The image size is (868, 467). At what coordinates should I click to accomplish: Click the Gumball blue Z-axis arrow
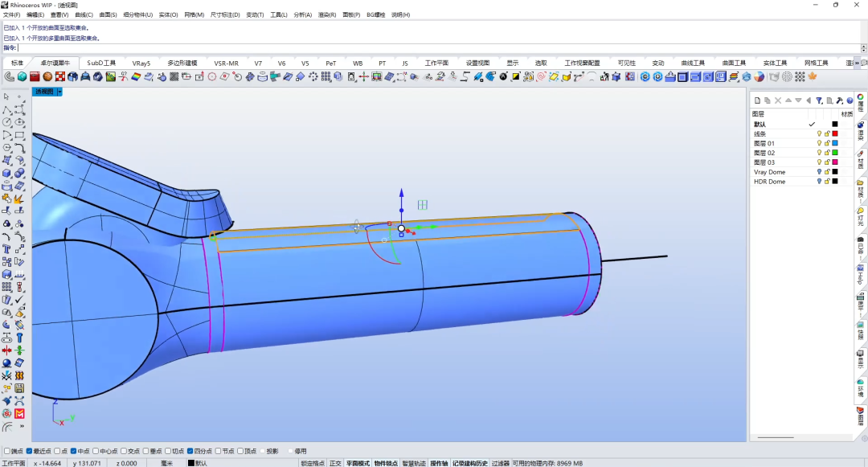401,193
